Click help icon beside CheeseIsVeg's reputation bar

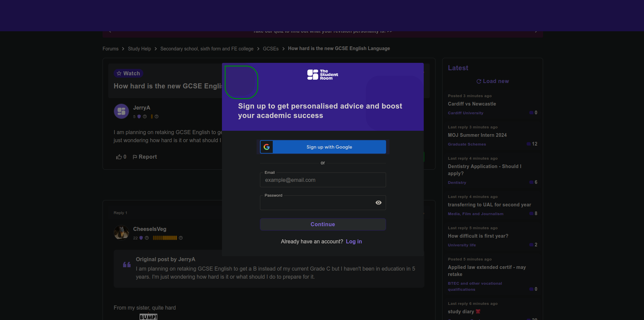[x=181, y=238]
